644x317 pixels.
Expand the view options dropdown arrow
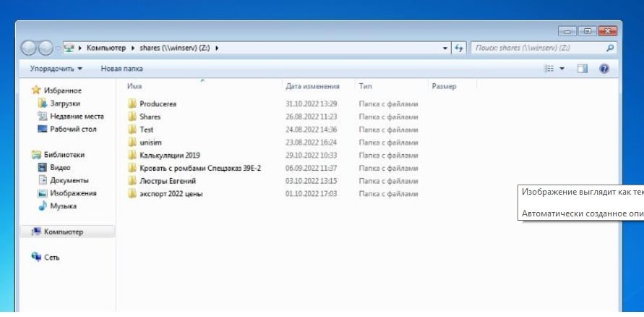[562, 69]
